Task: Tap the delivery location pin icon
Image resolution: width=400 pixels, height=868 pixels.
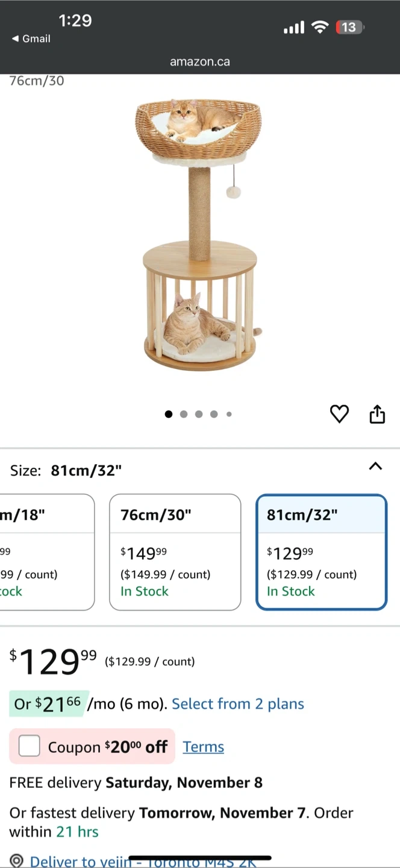Action: tap(16, 861)
